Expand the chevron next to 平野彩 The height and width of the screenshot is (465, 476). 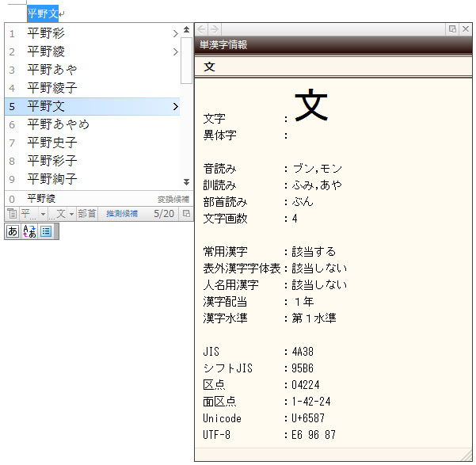point(176,33)
